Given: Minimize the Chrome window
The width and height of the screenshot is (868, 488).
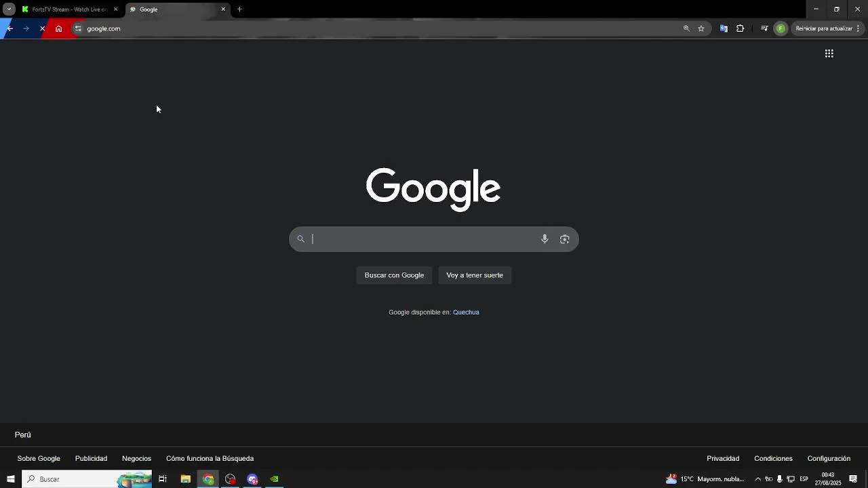Looking at the screenshot, I should [816, 9].
